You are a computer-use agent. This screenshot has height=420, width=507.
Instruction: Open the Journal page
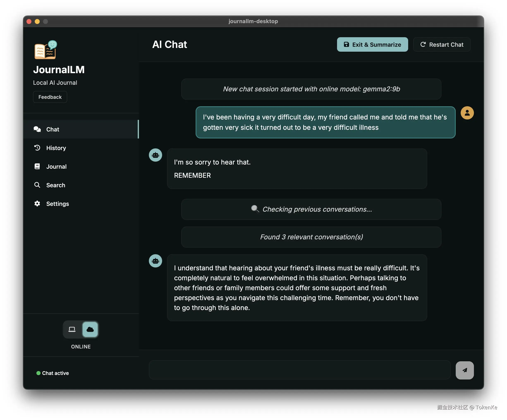(x=56, y=167)
